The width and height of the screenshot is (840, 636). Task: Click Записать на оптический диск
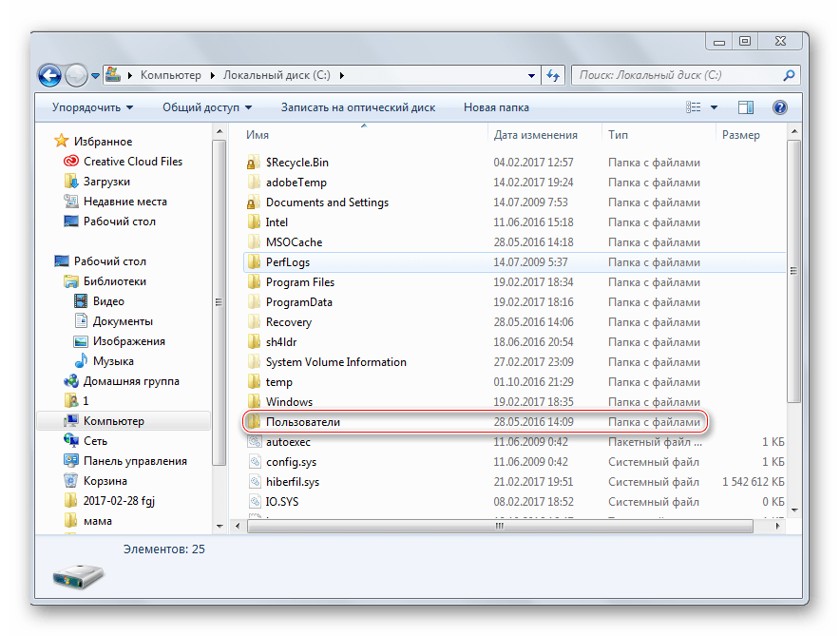(357, 107)
